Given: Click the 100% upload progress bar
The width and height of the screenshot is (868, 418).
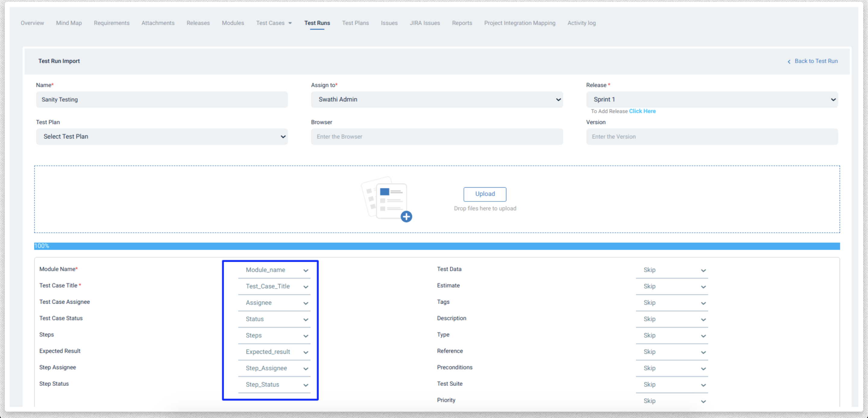Looking at the screenshot, I should point(437,246).
